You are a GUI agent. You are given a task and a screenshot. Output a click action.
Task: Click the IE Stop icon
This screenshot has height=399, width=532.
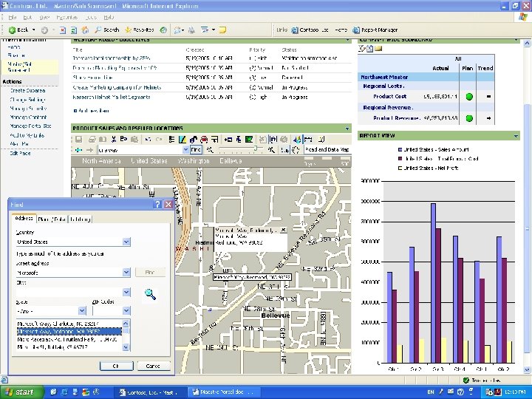click(63, 30)
